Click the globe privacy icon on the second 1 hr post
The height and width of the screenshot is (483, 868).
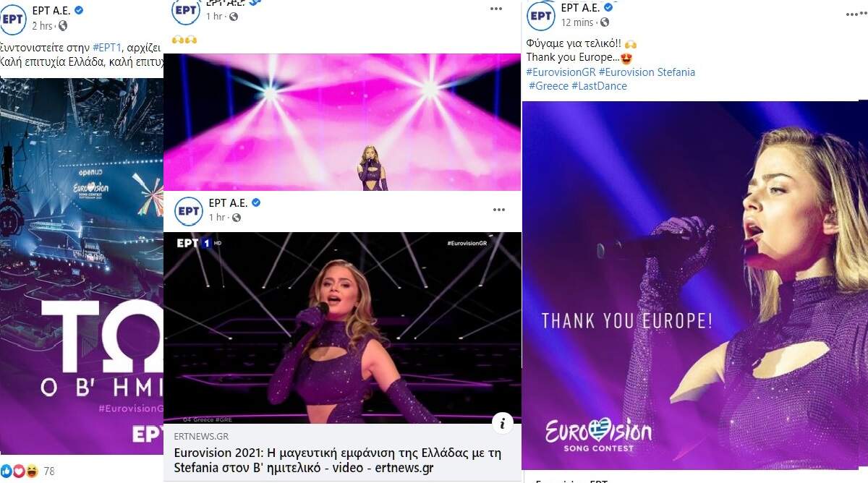click(236, 218)
